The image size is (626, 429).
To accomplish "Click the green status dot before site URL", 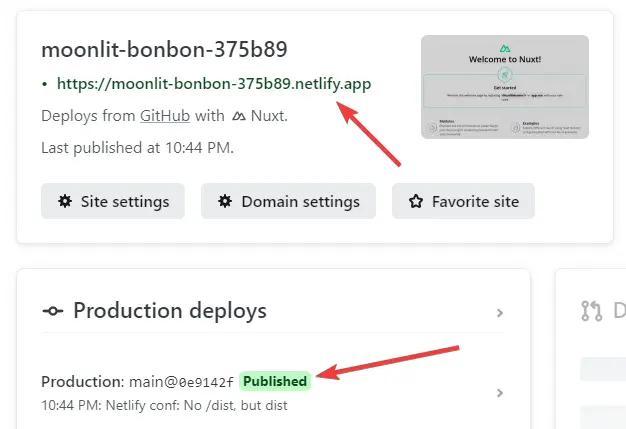I will 45,85.
